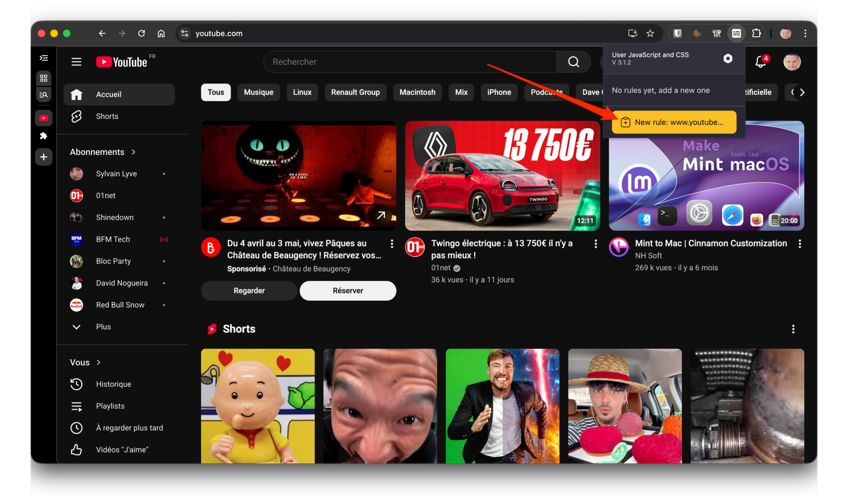Select the Mix filter chip
The image size is (848, 504).
pos(462,92)
